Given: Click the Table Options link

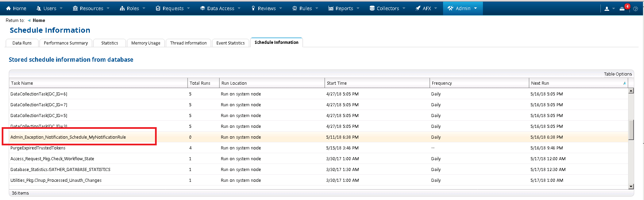Looking at the screenshot, I should pos(618,74).
